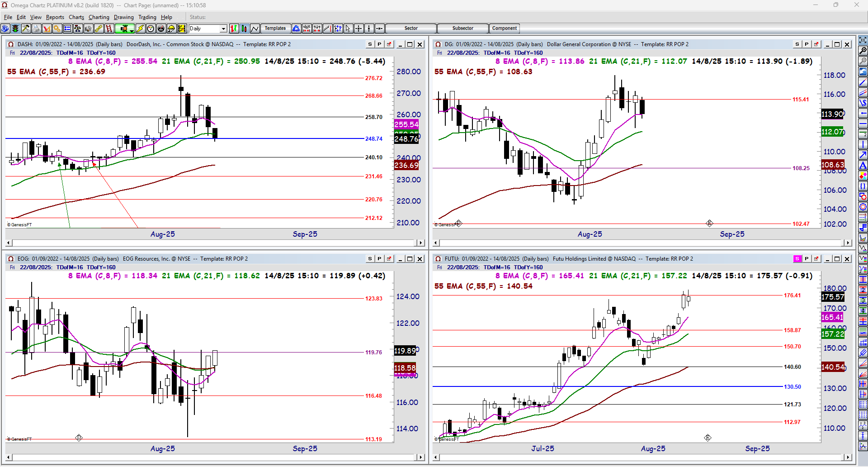Select the colored shapes tool

(x=863, y=176)
